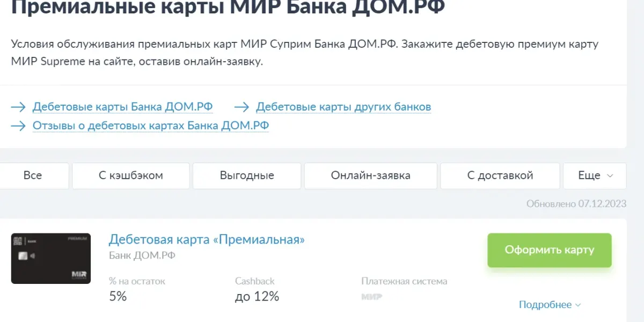Select the Онлайн-заявка filter tab

tap(371, 175)
